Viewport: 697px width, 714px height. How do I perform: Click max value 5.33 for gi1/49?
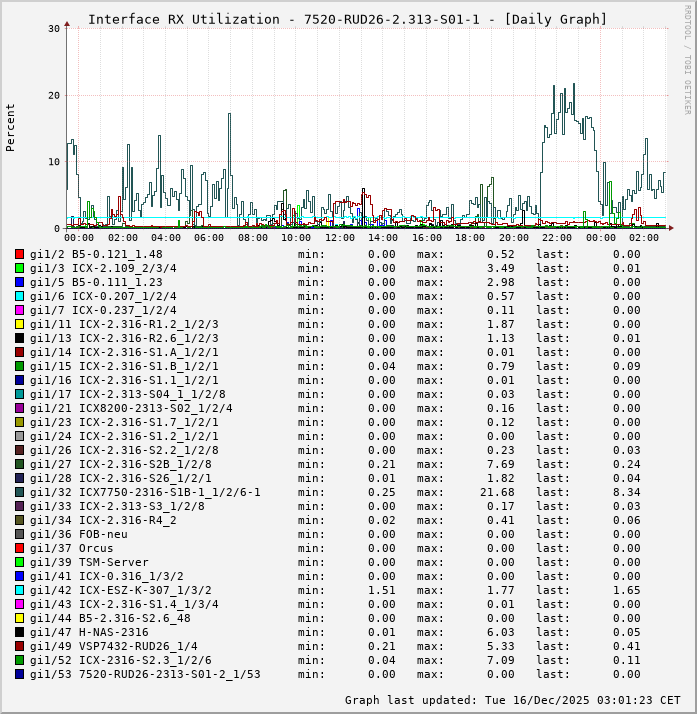(x=501, y=646)
